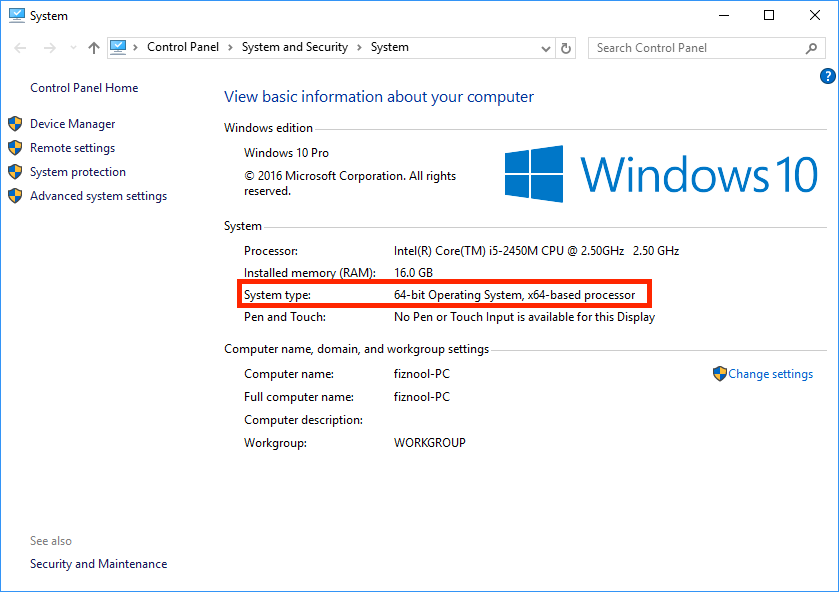Image resolution: width=839 pixels, height=592 pixels.
Task: Click the Change settings link
Action: point(769,373)
